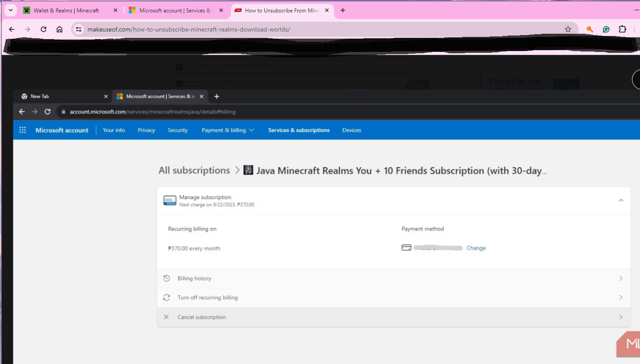Viewport: 640px width, 364px height.
Task: Open a new tab in the pink browser
Action: [x=343, y=10]
